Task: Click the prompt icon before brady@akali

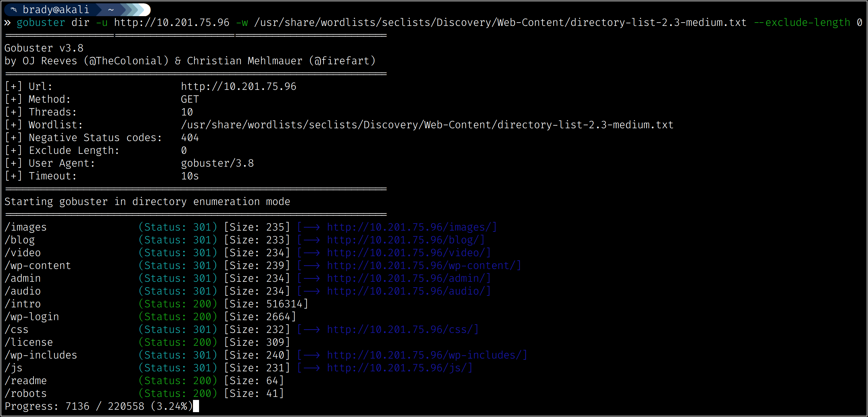Action: coord(14,10)
